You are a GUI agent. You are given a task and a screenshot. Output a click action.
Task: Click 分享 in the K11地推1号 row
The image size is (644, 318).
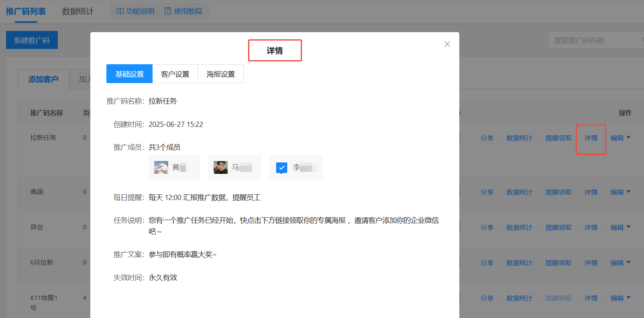487,298
